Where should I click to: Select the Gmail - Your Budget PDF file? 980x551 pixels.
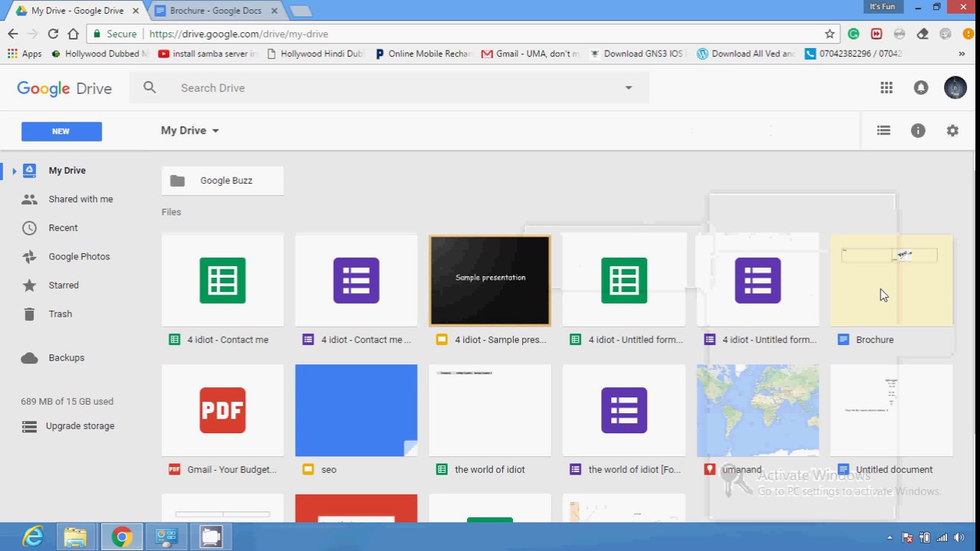coord(223,422)
